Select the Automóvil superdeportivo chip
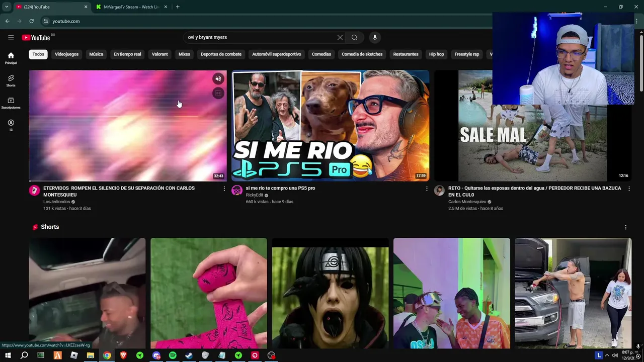 coord(277,54)
